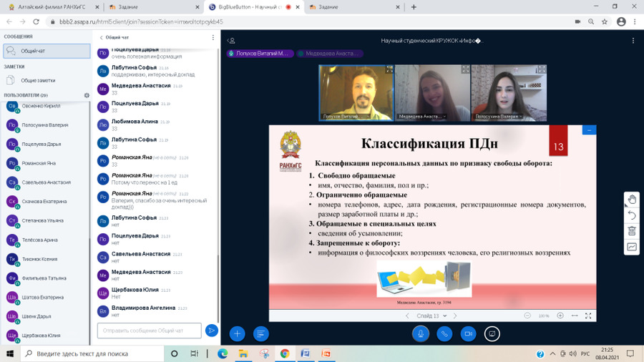The image size is (644, 362).
Task: Toggle the user list panel icon
Action: pyautogui.click(x=231, y=41)
